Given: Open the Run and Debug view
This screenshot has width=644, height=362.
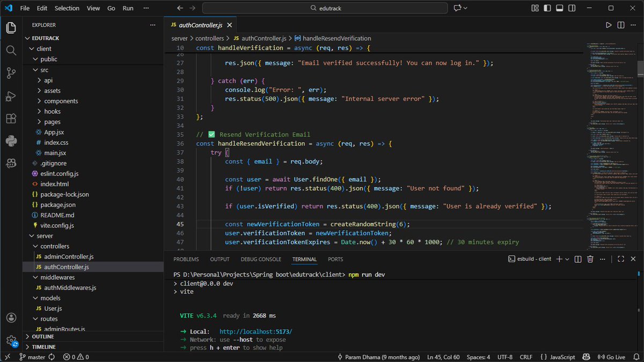Looking at the screenshot, I should 11,95.
